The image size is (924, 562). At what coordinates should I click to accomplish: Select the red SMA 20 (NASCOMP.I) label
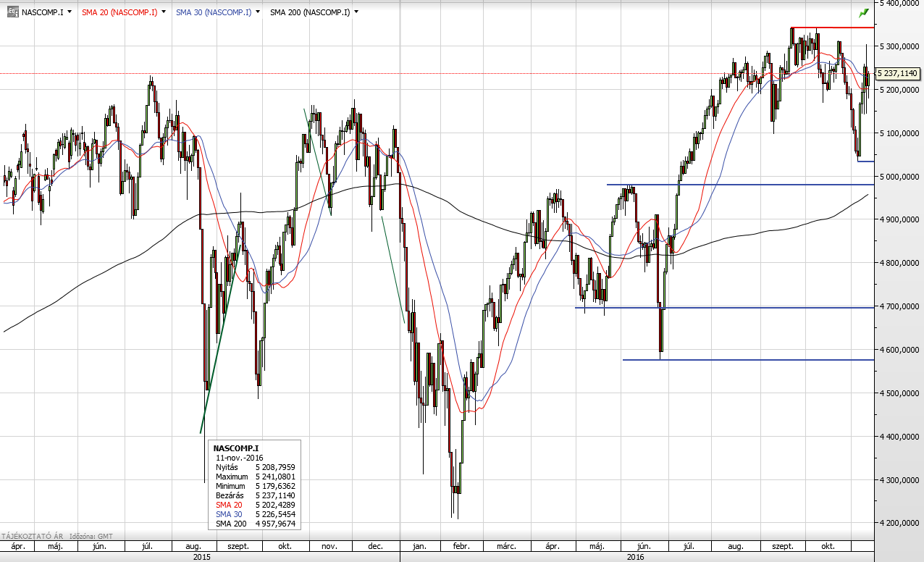click(119, 12)
